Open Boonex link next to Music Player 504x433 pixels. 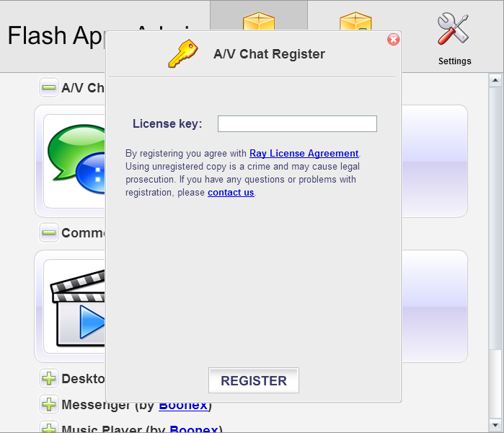pyautogui.click(x=194, y=429)
